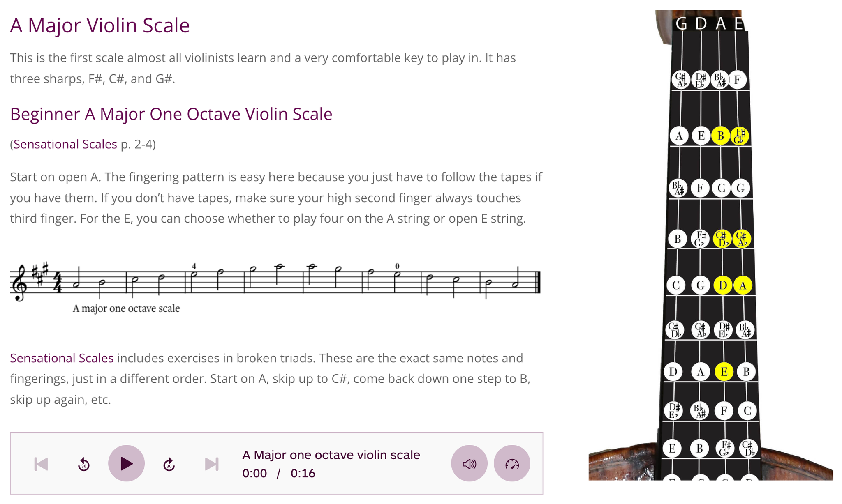Click the yellow G#/Ab note on E string
The height and width of the screenshot is (504, 842).
click(x=742, y=238)
